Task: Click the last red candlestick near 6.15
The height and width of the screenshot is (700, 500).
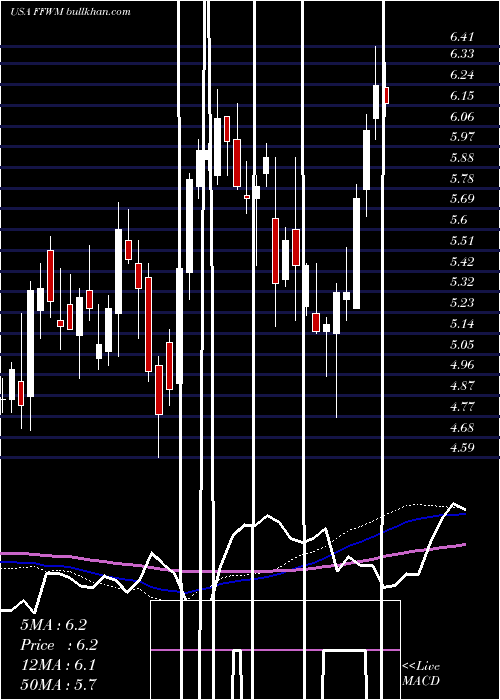Action: tap(386, 96)
